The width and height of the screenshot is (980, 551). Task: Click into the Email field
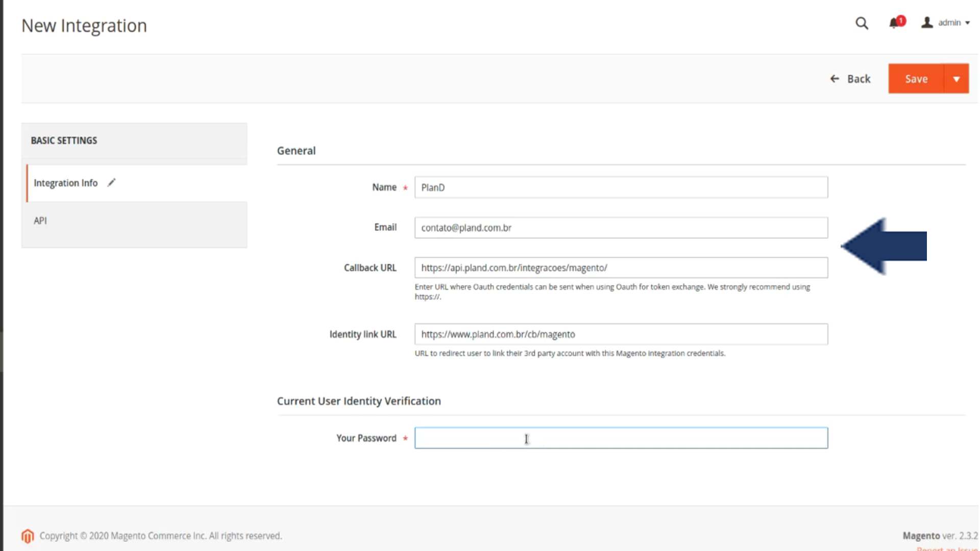[621, 228]
